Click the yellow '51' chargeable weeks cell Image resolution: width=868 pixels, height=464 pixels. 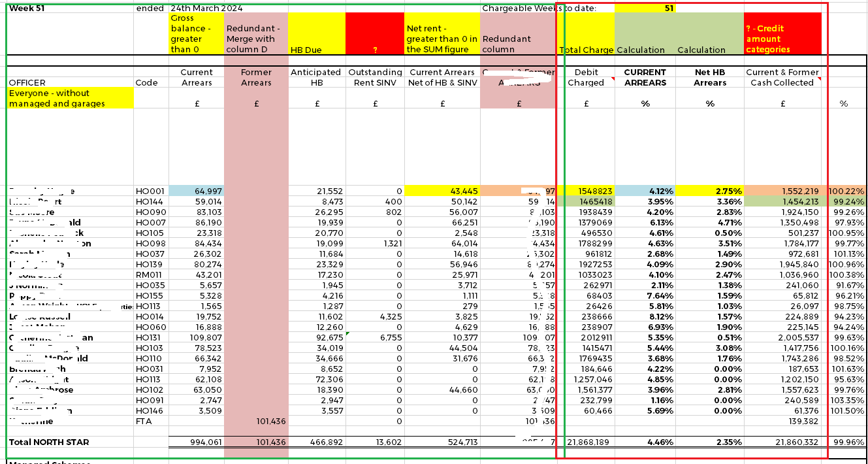click(x=645, y=8)
